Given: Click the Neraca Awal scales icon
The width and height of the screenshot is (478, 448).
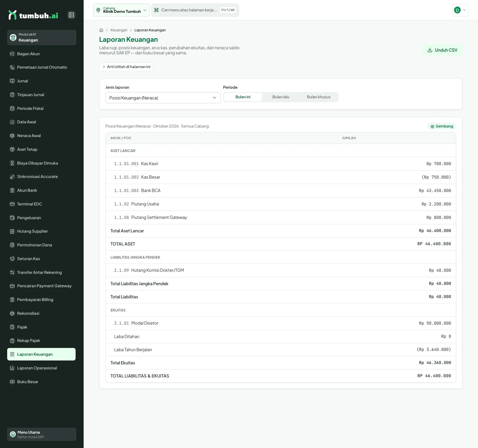Looking at the screenshot, I should [x=12, y=136].
